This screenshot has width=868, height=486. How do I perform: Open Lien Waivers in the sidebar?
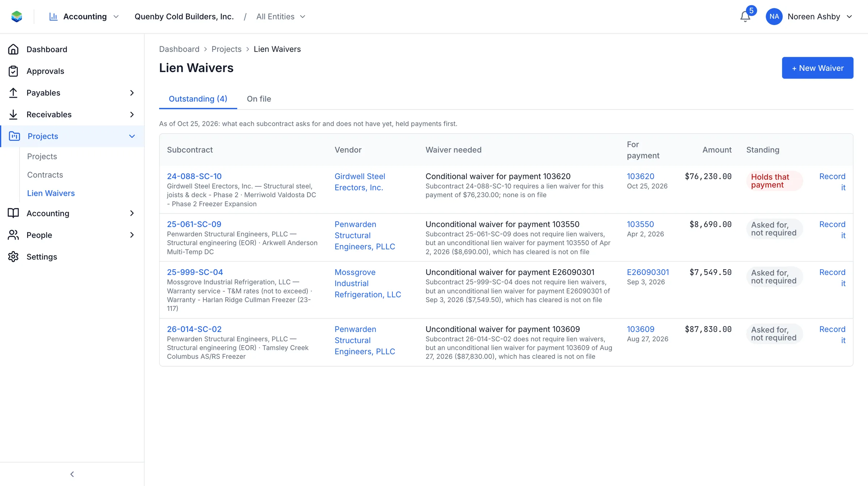coord(51,193)
